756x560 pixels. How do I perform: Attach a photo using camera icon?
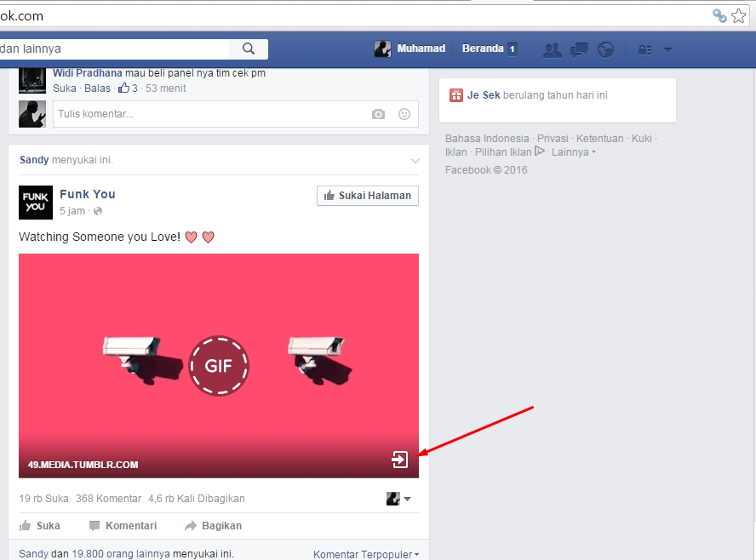click(x=379, y=114)
